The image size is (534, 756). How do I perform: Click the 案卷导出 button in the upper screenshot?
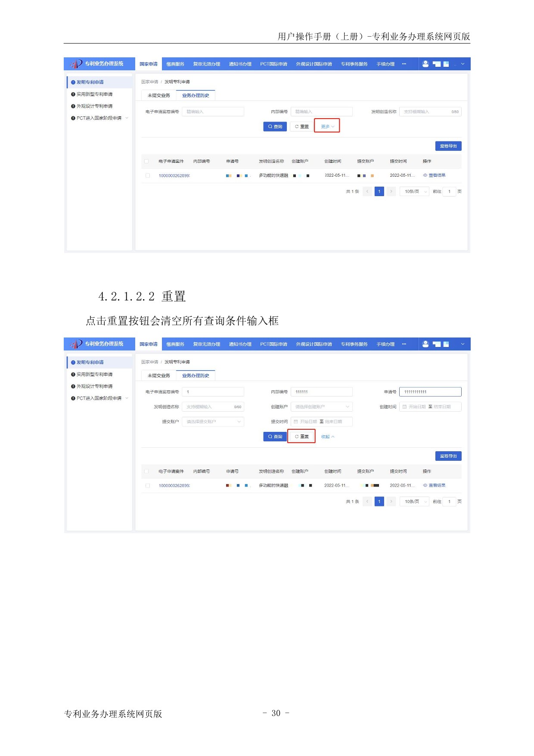(448, 146)
